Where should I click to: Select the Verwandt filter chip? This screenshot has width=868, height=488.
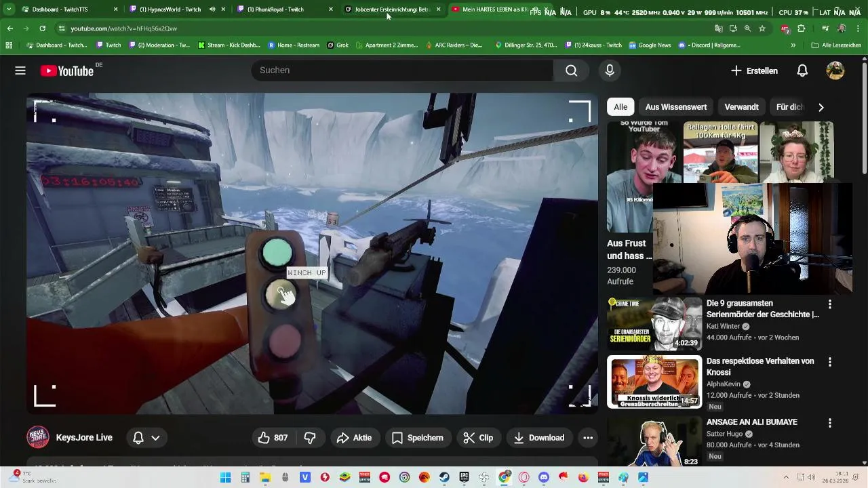(x=741, y=107)
